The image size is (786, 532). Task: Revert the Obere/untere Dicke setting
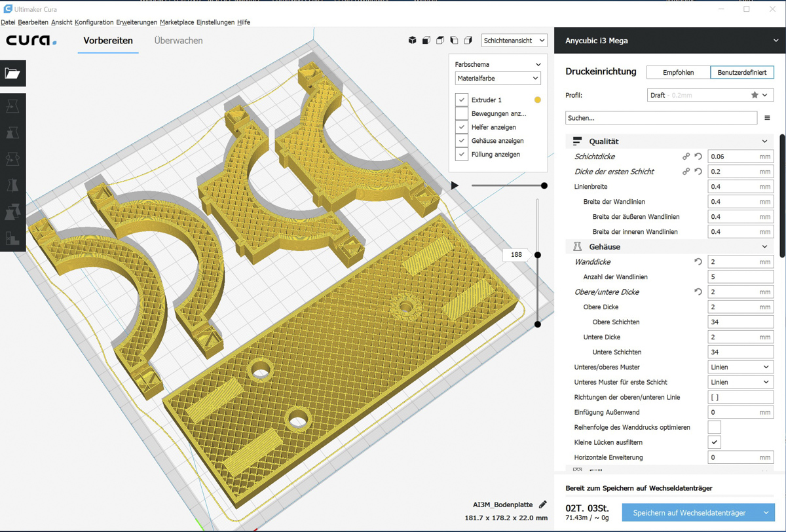(x=698, y=292)
